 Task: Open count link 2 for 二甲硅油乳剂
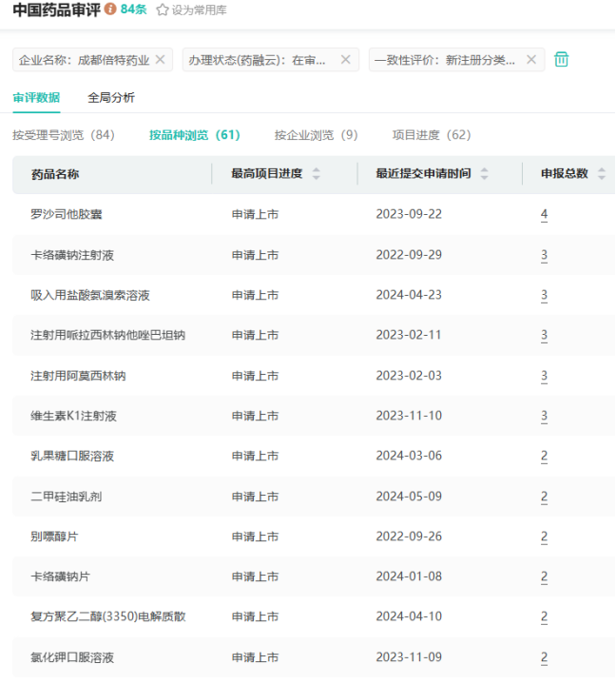544,497
